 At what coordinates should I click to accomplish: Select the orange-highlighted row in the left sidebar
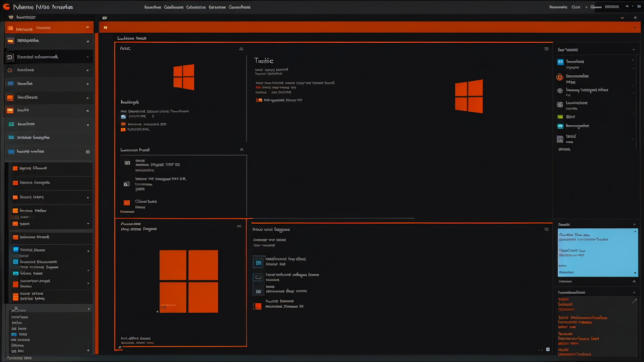point(49,28)
